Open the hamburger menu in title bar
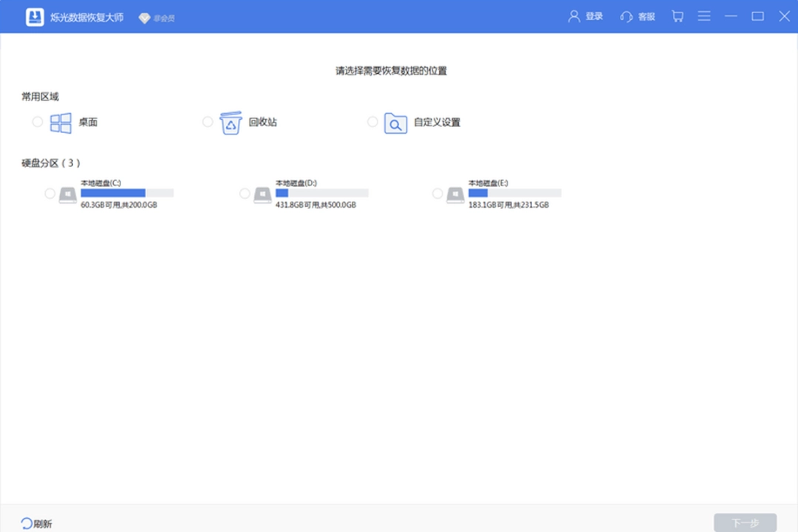 tap(703, 16)
